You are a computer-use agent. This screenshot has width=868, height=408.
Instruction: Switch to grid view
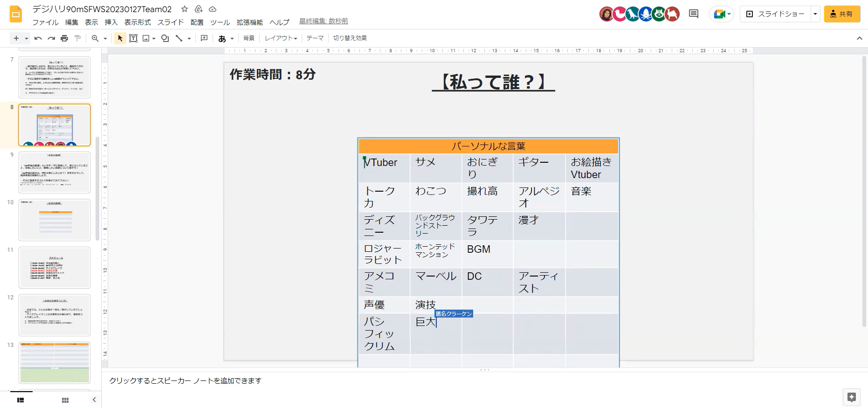click(65, 400)
